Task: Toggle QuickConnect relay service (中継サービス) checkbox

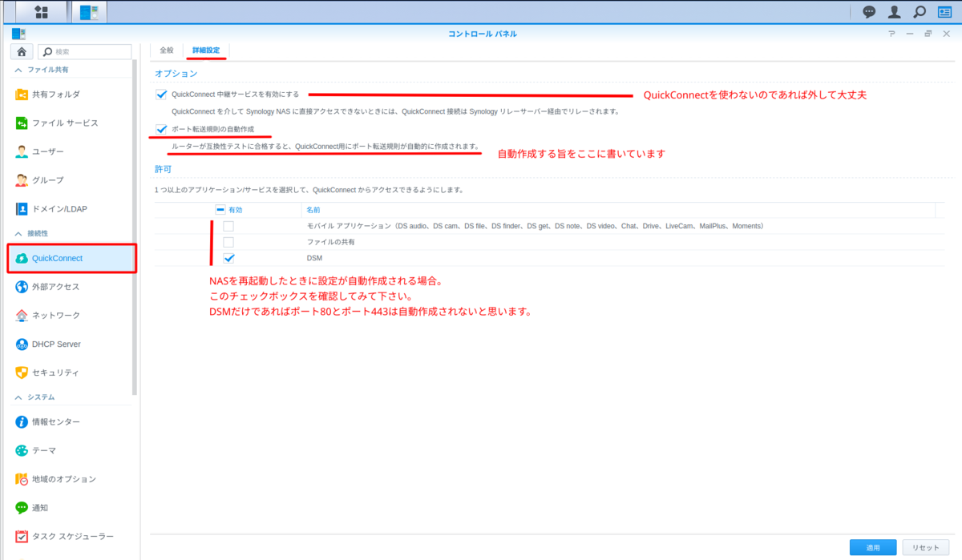Action: pyautogui.click(x=161, y=95)
